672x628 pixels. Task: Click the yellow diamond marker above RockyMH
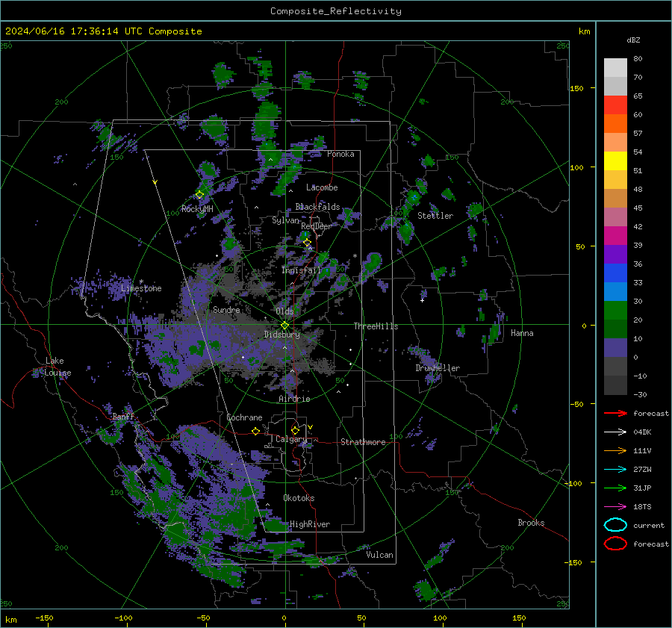coord(199,195)
